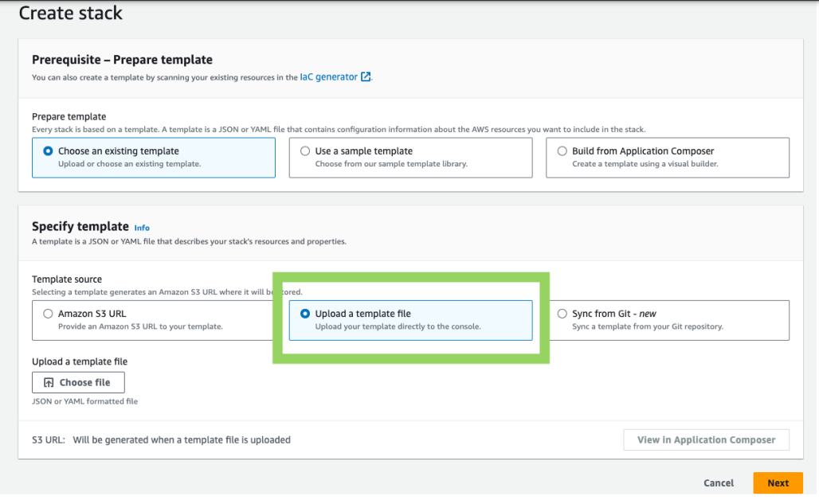Open the IaC generator link
Screen dimensions: 819x504
tap(328, 76)
